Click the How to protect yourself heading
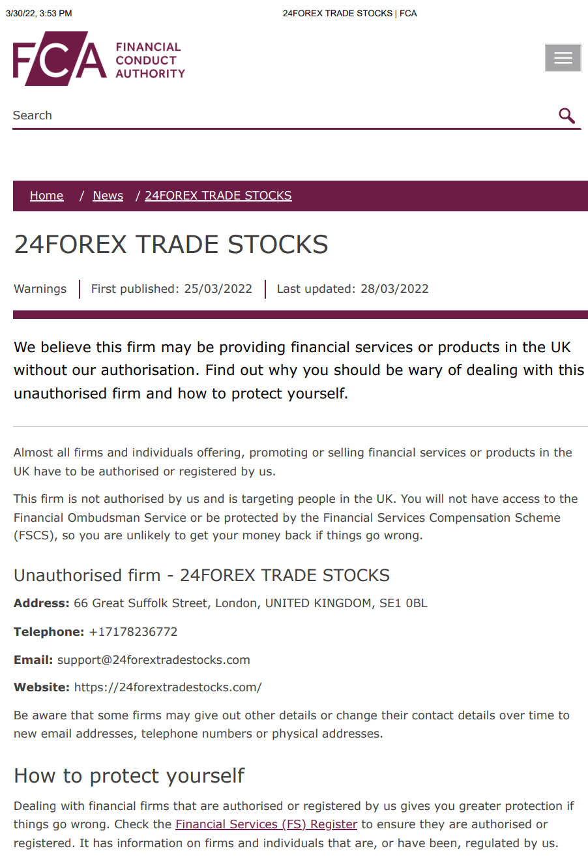Screen dimensions: 588x868 (x=129, y=775)
